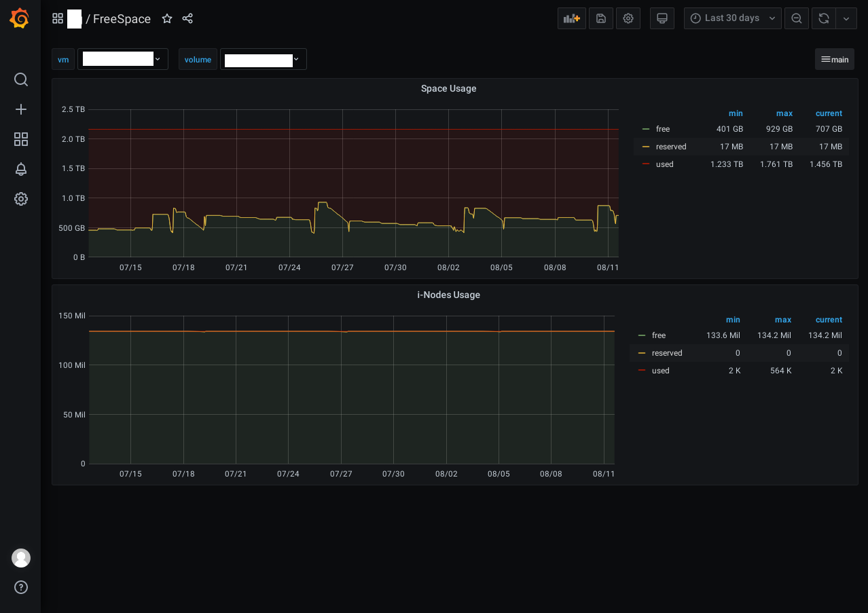Open the Configuration gear in sidebar
This screenshot has height=613, width=868.
point(21,199)
